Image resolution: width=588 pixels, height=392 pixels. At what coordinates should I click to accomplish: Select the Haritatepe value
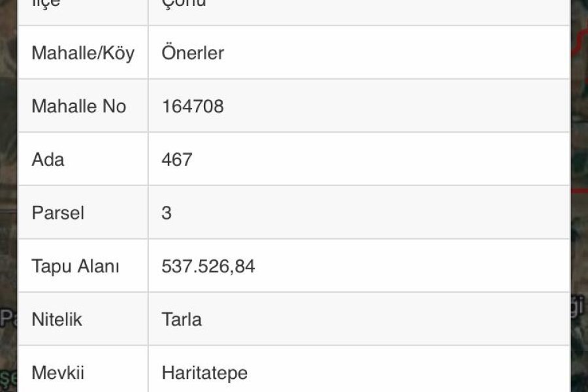pos(204,373)
